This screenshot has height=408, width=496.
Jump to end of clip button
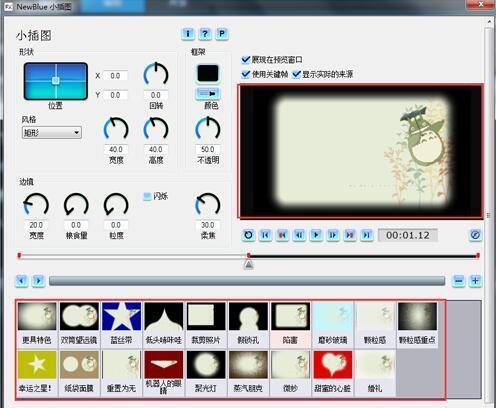[366, 235]
